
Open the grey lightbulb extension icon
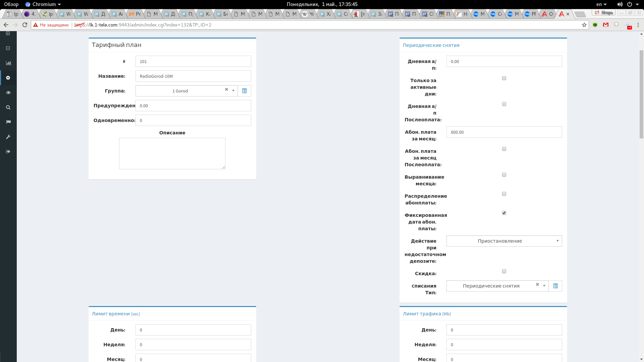pyautogui.click(x=616, y=25)
